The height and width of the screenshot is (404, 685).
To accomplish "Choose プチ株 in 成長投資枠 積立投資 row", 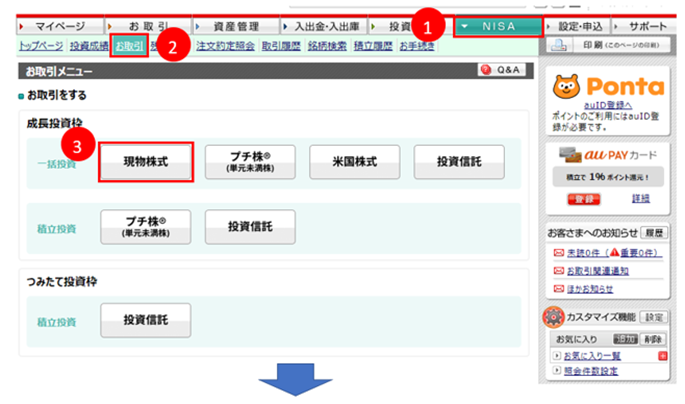I will pyautogui.click(x=146, y=227).
